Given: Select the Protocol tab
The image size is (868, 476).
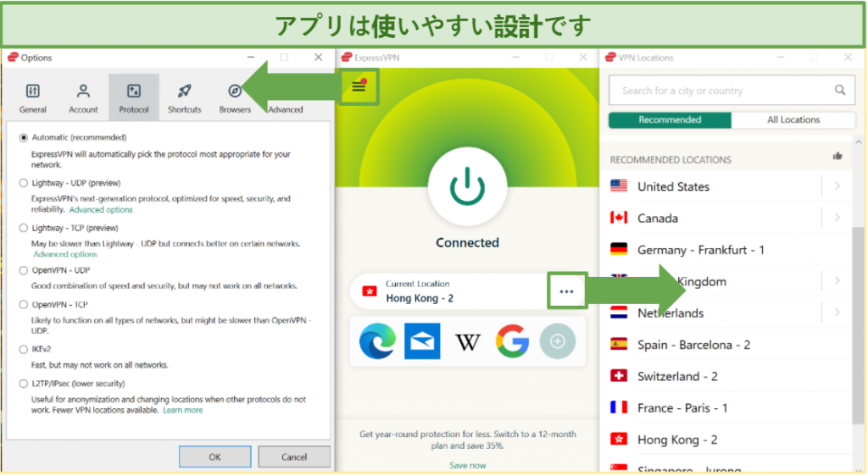Looking at the screenshot, I should (x=133, y=98).
